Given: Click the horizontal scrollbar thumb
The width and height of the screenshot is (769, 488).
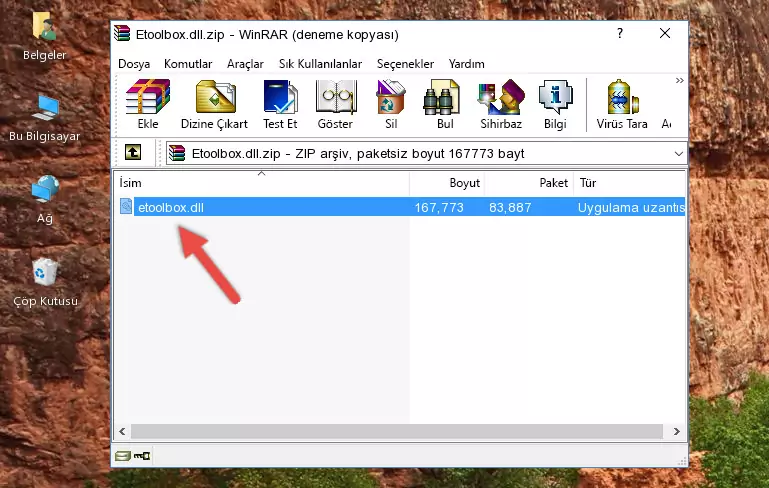Looking at the screenshot, I should pyautogui.click(x=397, y=432).
